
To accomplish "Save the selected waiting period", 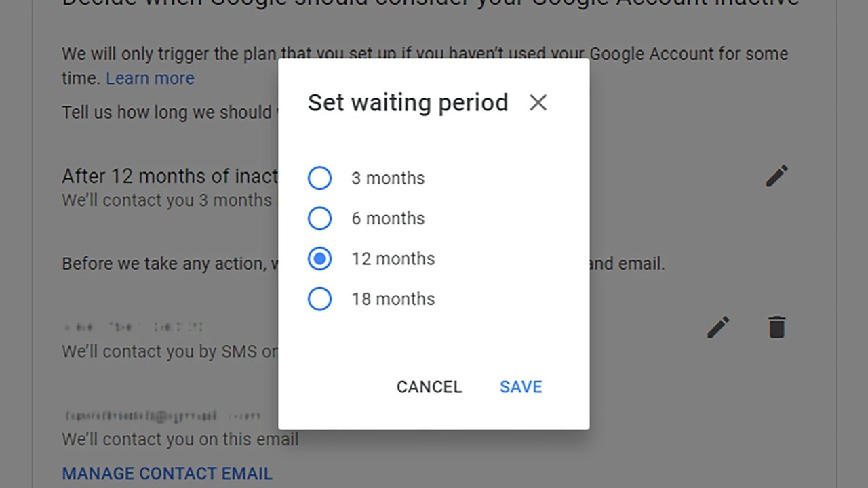I will pyautogui.click(x=521, y=387).
